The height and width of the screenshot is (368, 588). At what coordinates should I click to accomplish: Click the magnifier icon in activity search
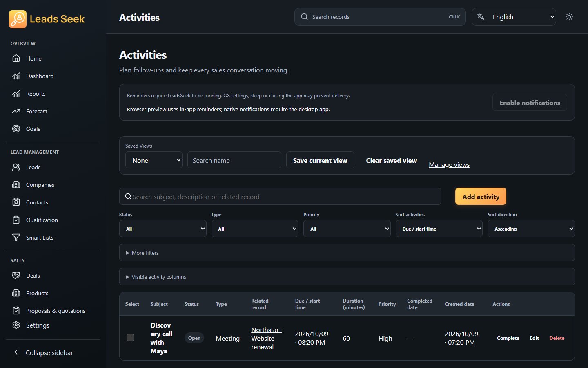click(x=128, y=197)
